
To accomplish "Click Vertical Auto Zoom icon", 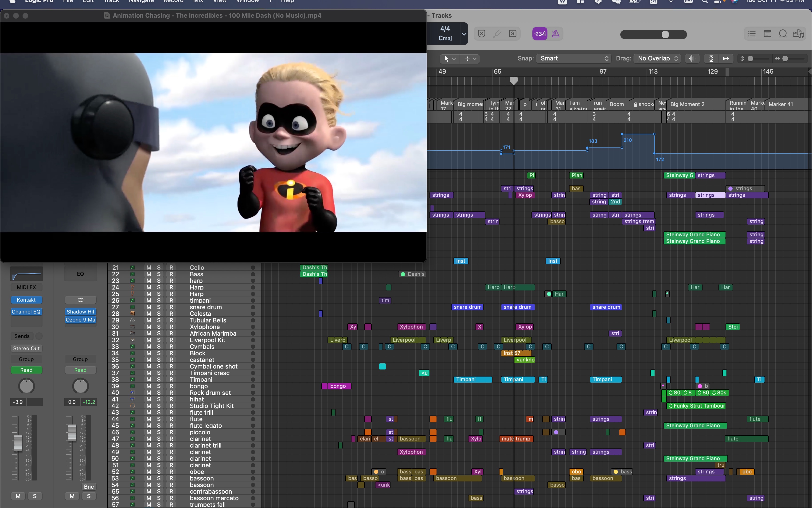I will (x=711, y=59).
